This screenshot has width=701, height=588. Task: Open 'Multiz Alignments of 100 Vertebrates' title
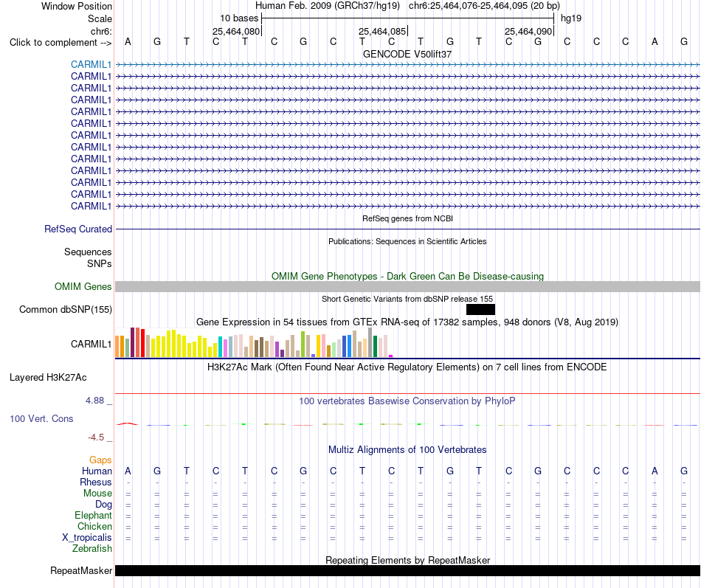(x=407, y=450)
